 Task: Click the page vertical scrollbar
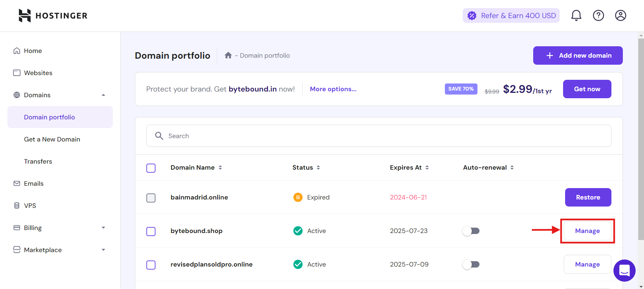[x=641, y=139]
